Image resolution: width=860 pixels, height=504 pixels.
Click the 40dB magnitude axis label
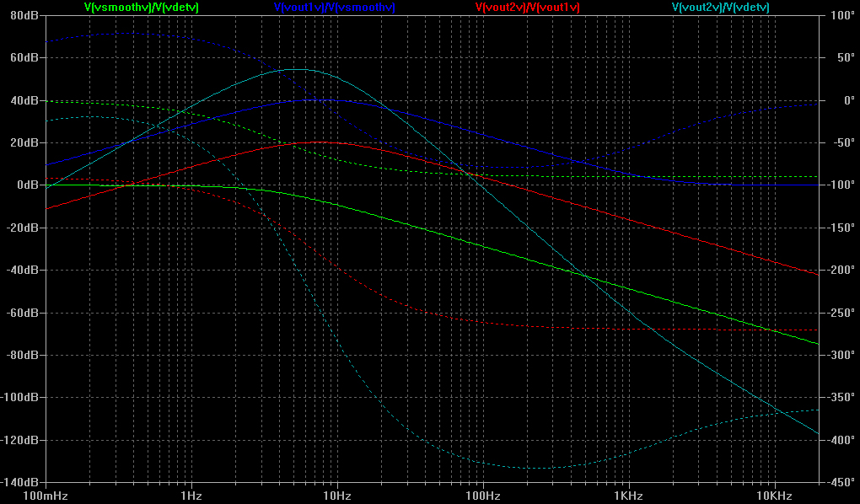(24, 100)
